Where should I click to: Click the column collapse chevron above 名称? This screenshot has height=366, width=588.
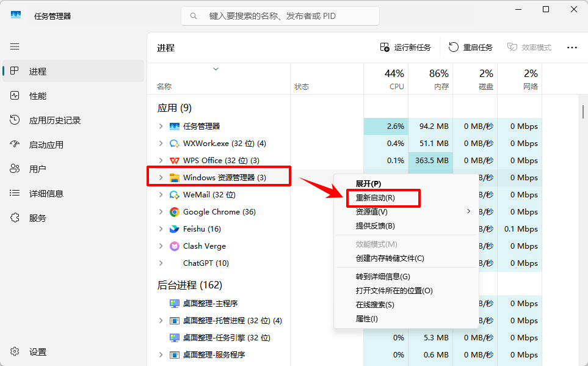coord(216,69)
